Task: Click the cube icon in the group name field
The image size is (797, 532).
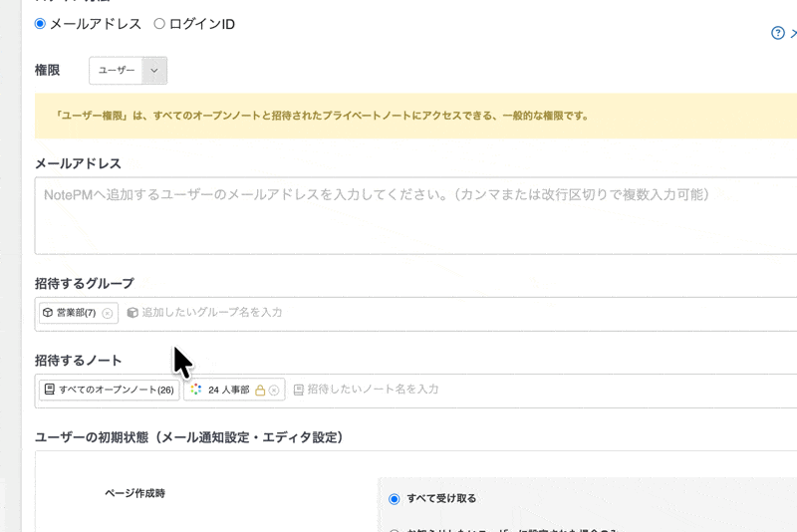Action: (133, 313)
